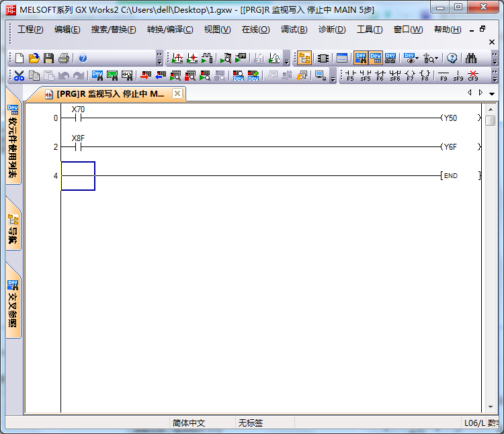Screen dimensions: 504x434
Task: Click the New project icon
Action: coord(19,58)
